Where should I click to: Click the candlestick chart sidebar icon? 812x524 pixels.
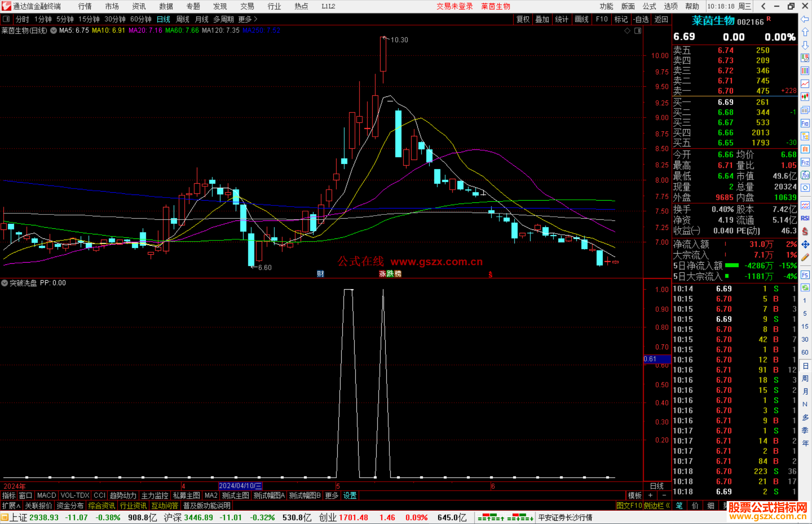pos(805,97)
